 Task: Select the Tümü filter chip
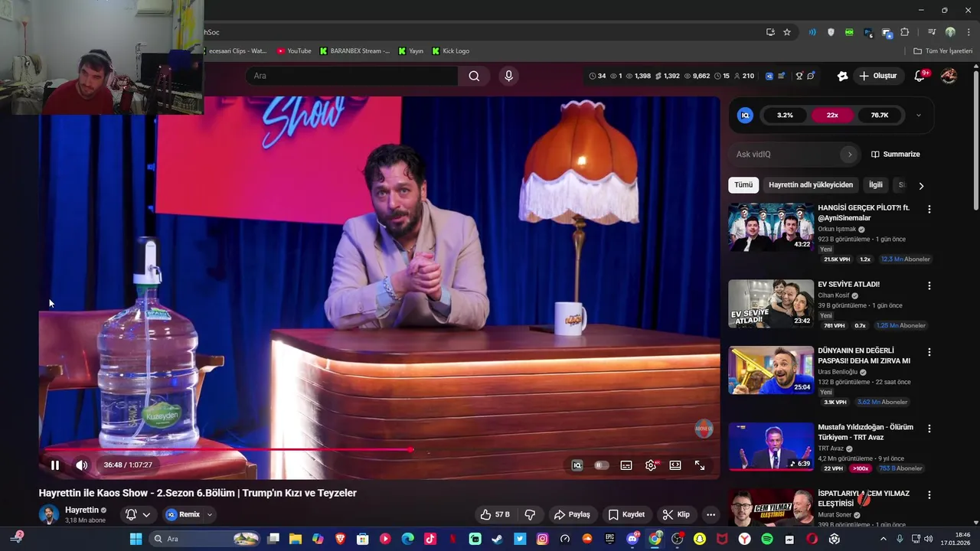(x=743, y=185)
